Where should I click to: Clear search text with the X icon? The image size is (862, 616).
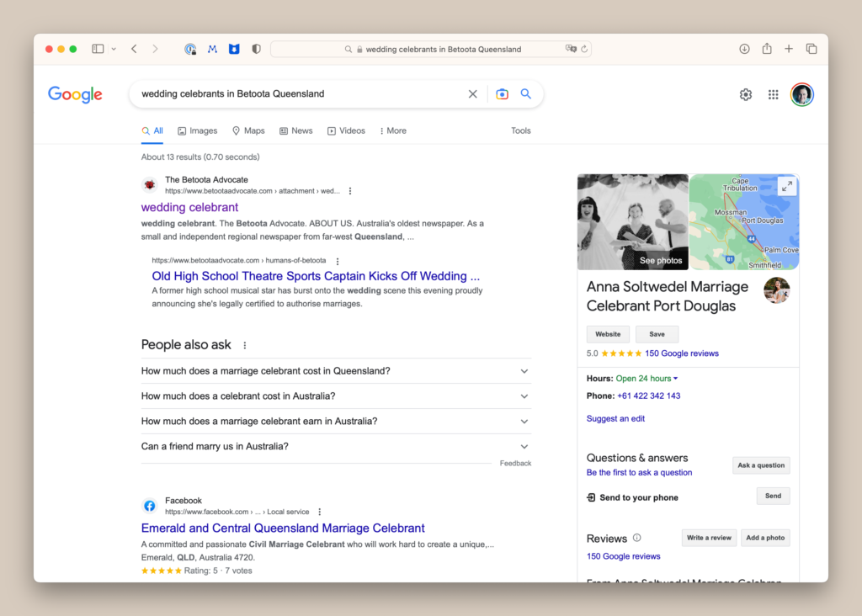[x=472, y=94]
